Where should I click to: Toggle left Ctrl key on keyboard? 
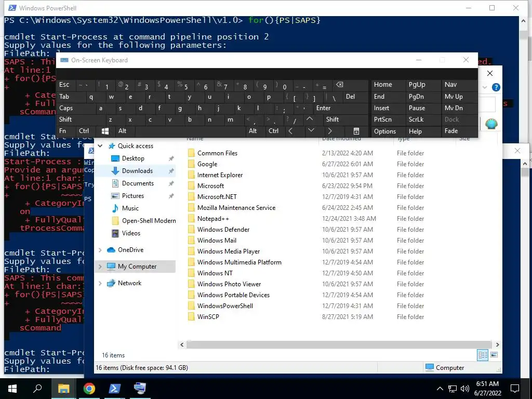[86, 130]
